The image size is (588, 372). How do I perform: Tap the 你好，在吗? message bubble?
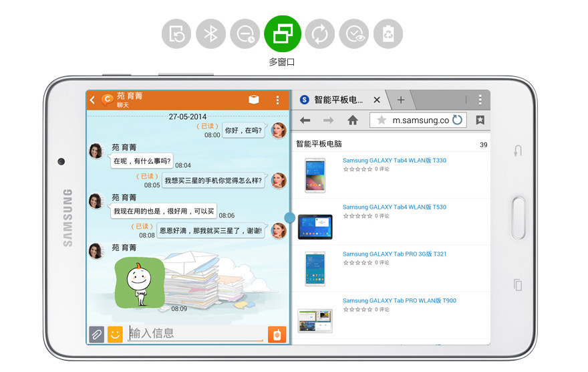[244, 130]
